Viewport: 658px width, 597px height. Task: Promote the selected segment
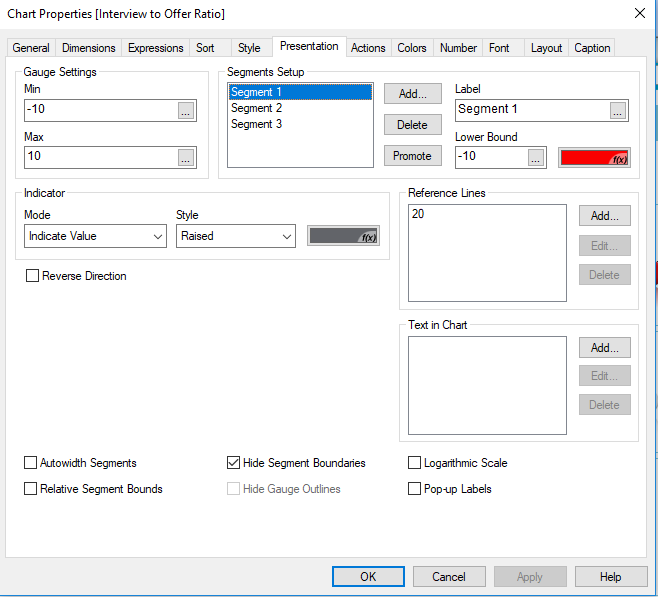(x=413, y=156)
